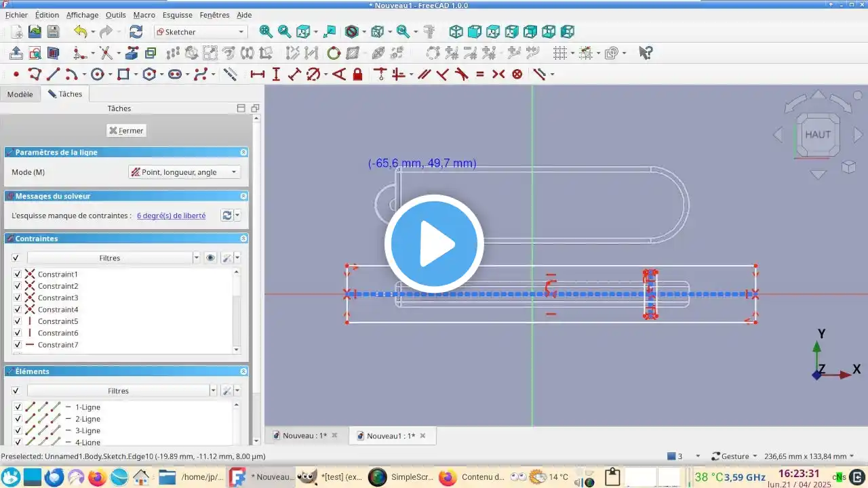The image size is (868, 488).
Task: Open the Esquisse menu
Action: [x=177, y=15]
